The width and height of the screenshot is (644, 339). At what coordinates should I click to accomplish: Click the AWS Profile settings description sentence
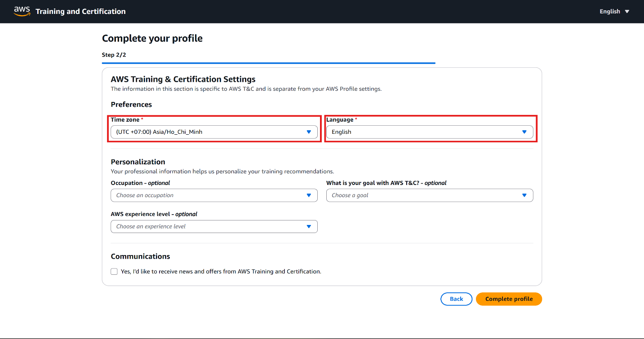[246, 89]
